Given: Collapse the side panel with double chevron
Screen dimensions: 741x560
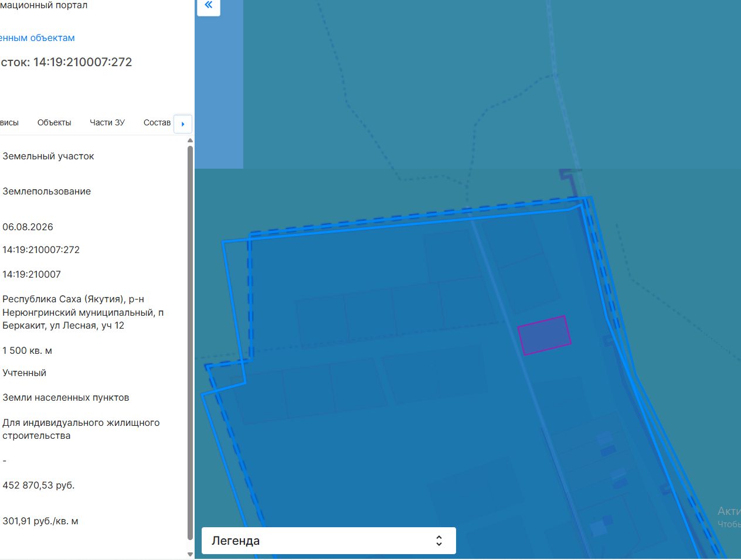Looking at the screenshot, I should point(208,6).
